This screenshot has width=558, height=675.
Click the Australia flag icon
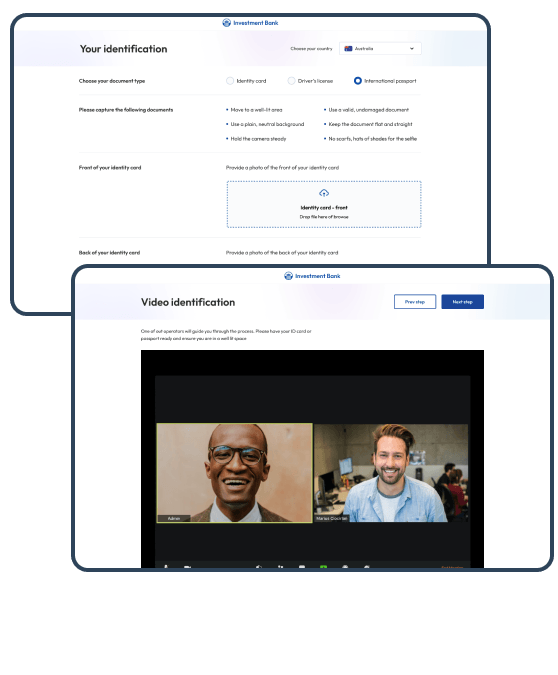(348, 49)
